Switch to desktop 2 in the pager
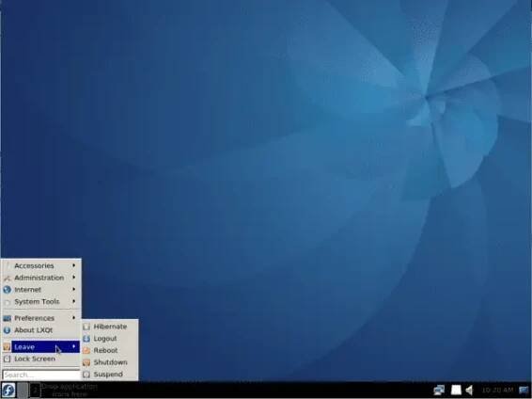Image resolution: width=532 pixels, height=399 pixels. 35,391
